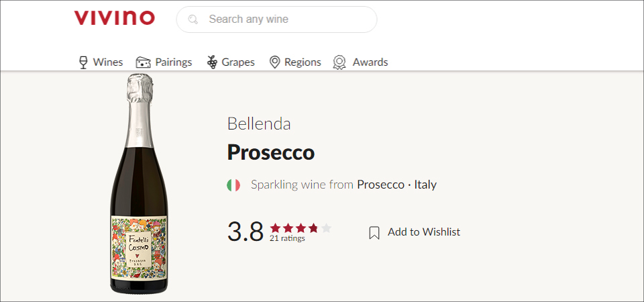This screenshot has height=302, width=644.
Task: Click the map pin icon beside Regions
Action: 274,62
